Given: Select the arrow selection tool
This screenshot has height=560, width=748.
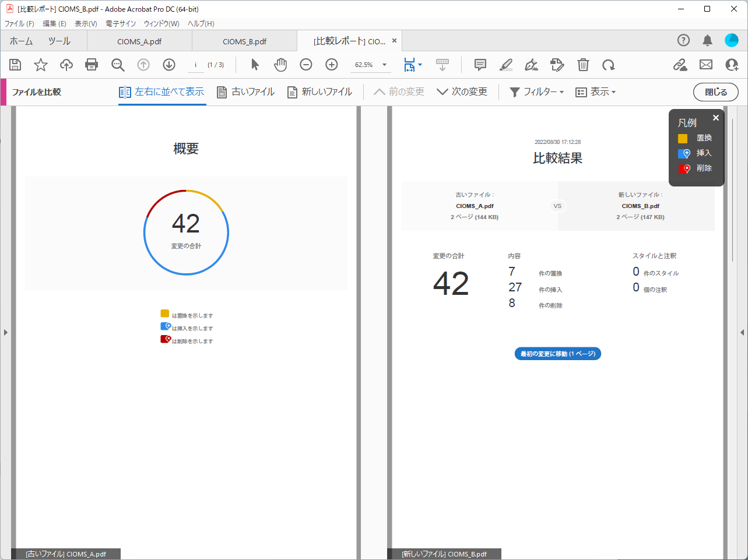Looking at the screenshot, I should pyautogui.click(x=255, y=65).
